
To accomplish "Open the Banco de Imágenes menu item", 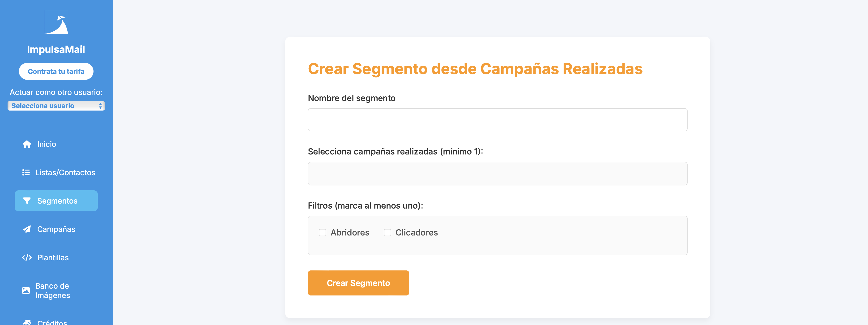I will coord(53,291).
